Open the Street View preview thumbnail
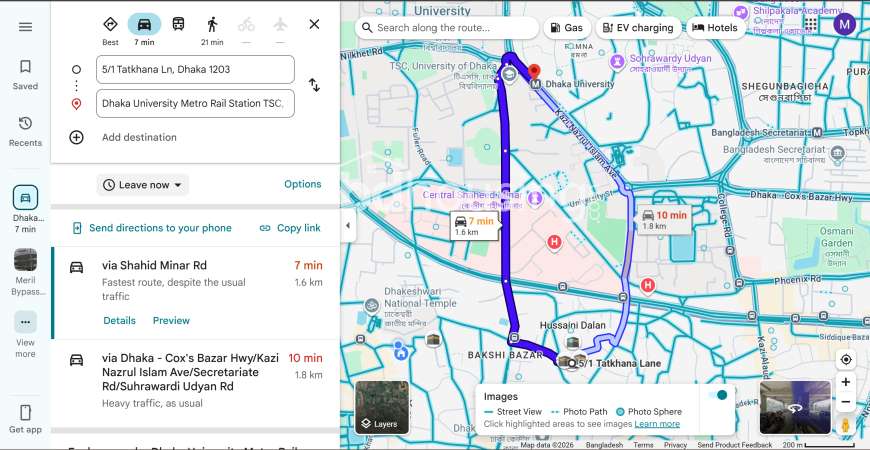 coord(795,407)
